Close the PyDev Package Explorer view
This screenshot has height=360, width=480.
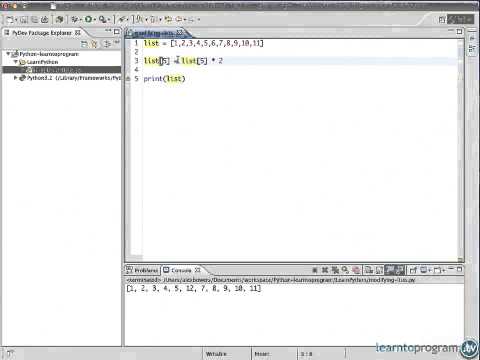[x=78, y=33]
